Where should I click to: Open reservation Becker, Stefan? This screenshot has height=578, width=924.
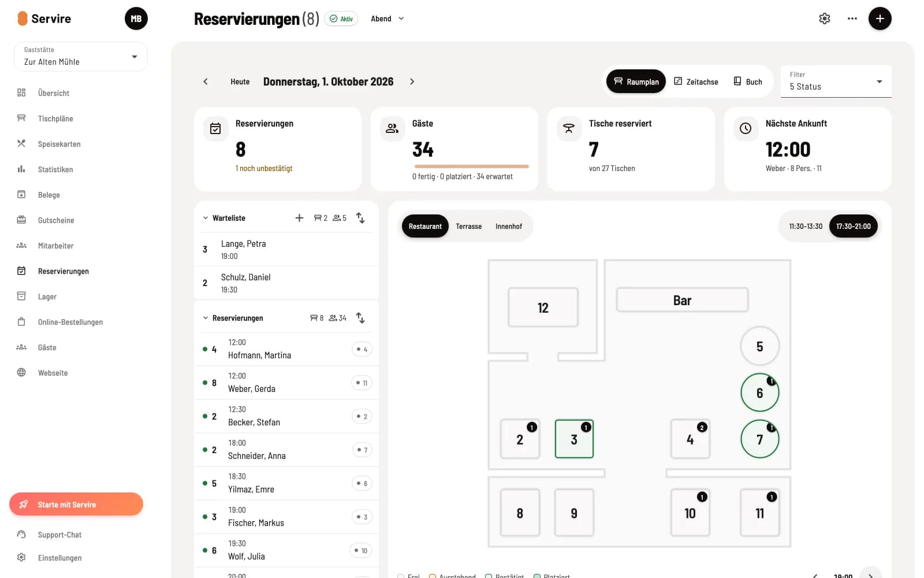[x=286, y=416]
